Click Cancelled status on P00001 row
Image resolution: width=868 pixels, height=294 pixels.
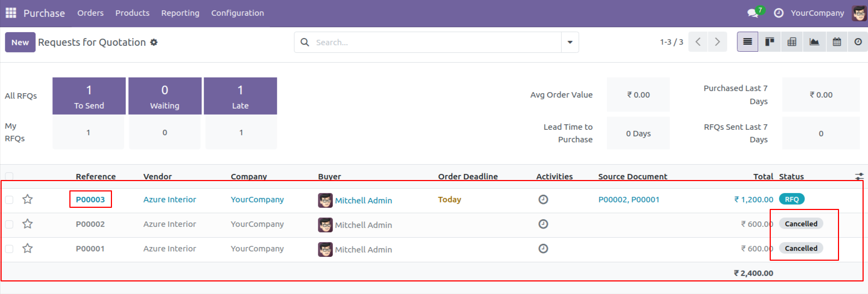pyautogui.click(x=801, y=248)
